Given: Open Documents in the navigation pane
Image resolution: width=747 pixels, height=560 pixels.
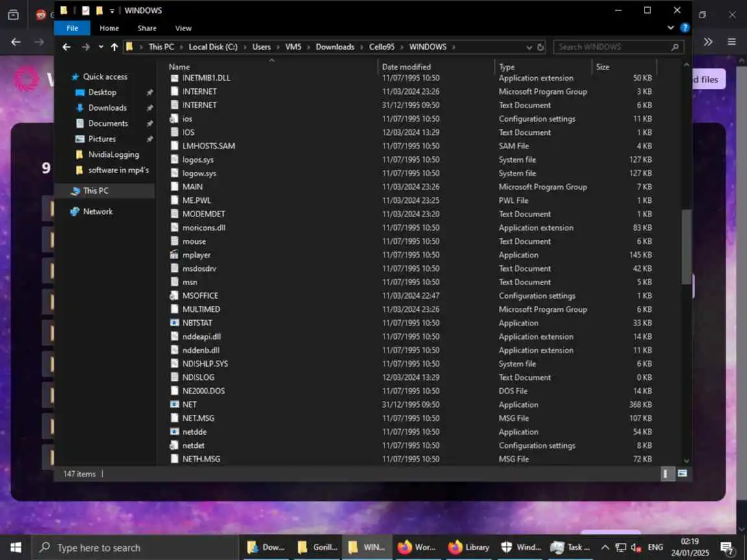Looking at the screenshot, I should click(x=108, y=123).
